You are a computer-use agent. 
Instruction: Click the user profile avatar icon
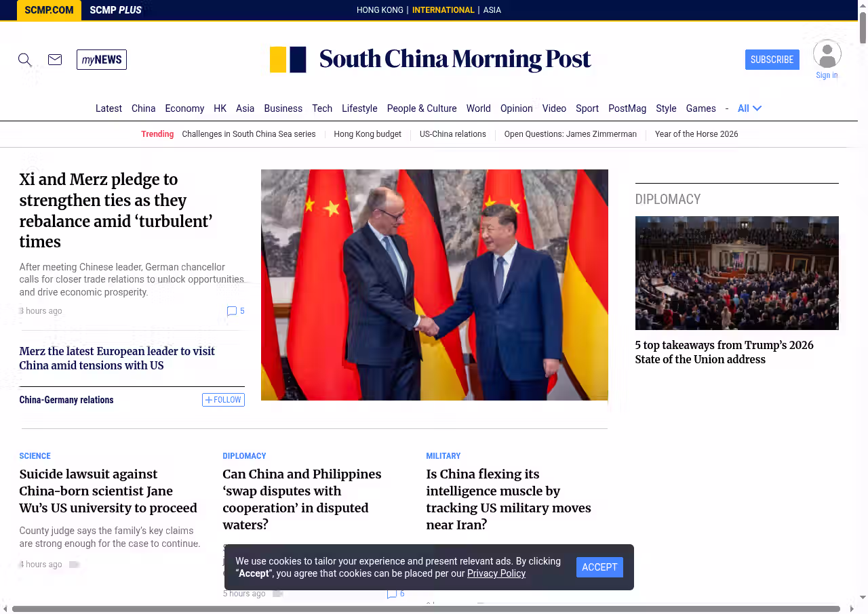click(x=827, y=54)
